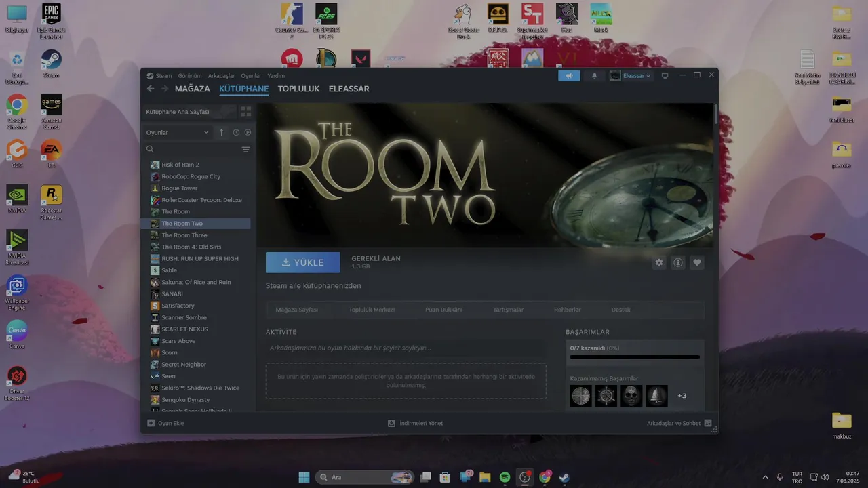The height and width of the screenshot is (488, 868).
Task: Select EA SPORTS FC 25 desktop icon
Action: [326, 21]
